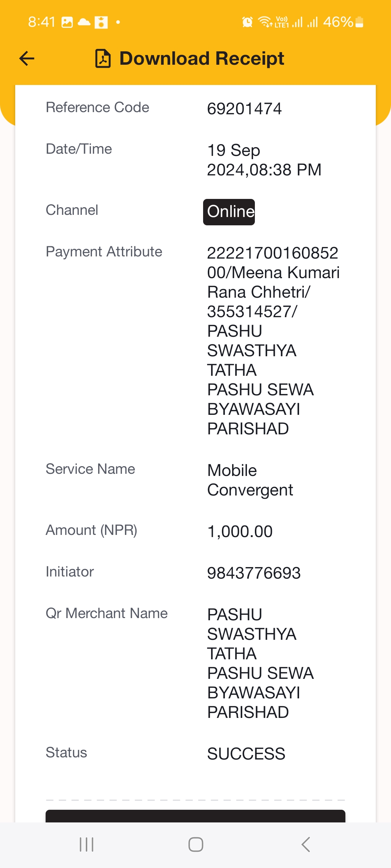The image size is (391, 868).
Task: Tap the Download Receipt title
Action: pyautogui.click(x=202, y=58)
